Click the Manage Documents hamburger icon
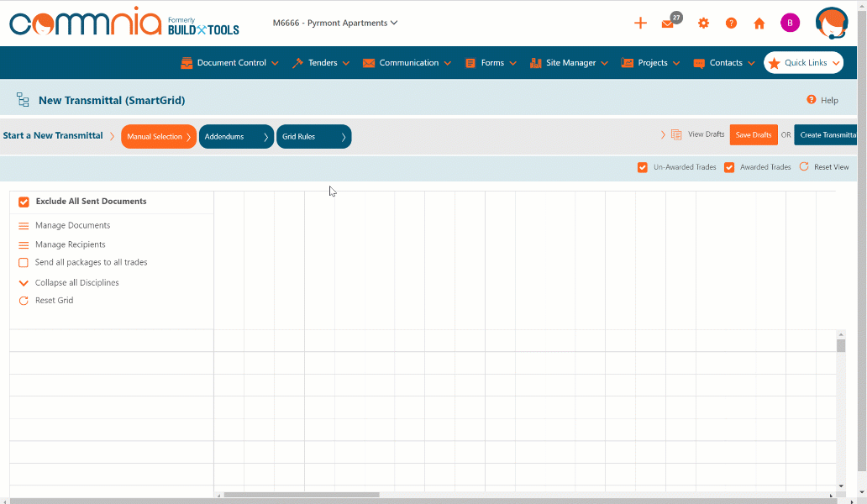Screen dimensions: 867x504 (x=24, y=226)
